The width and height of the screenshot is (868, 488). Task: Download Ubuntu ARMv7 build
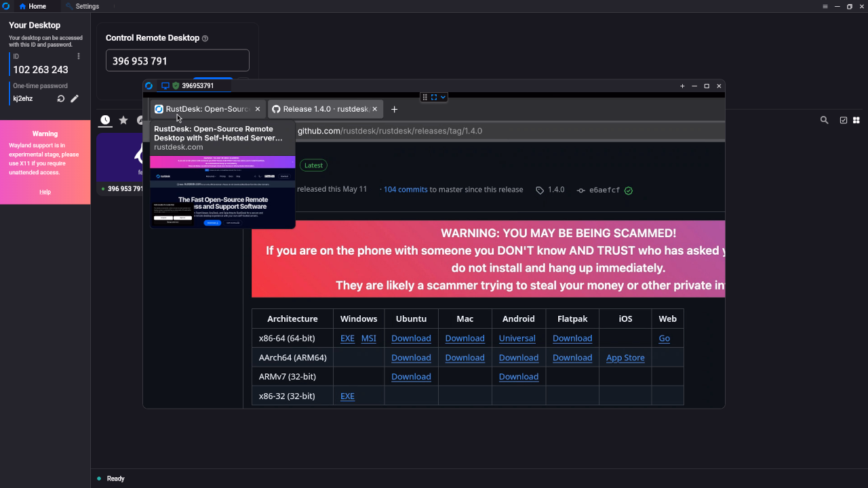pyautogui.click(x=411, y=377)
